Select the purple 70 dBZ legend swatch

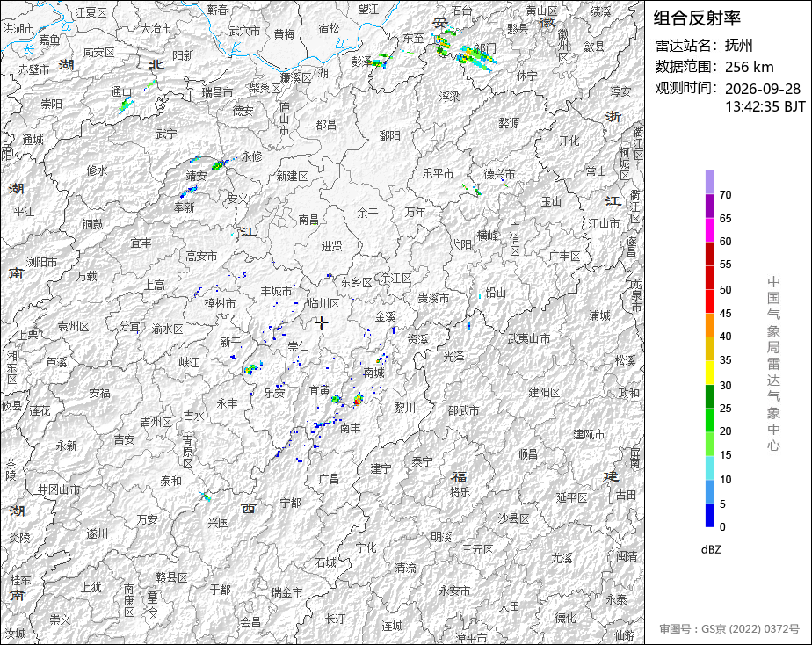point(709,183)
